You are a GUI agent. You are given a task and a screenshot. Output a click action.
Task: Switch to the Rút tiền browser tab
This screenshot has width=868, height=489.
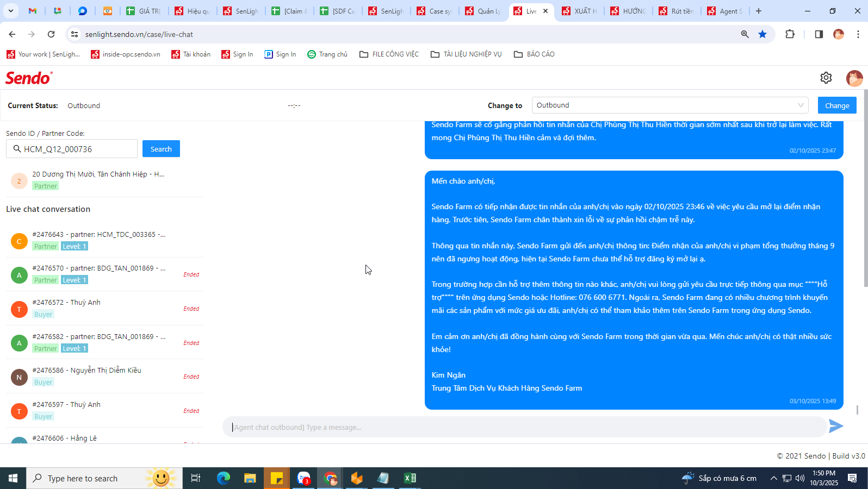(677, 11)
